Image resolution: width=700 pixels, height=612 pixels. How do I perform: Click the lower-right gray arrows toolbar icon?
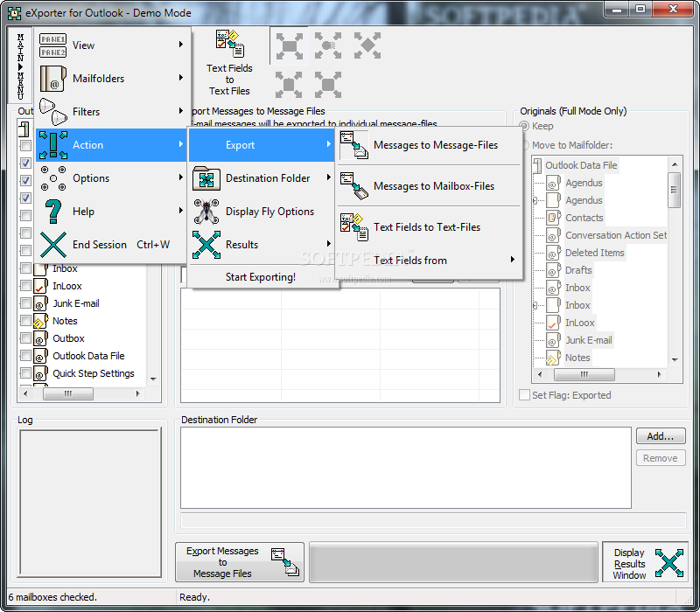(328, 84)
